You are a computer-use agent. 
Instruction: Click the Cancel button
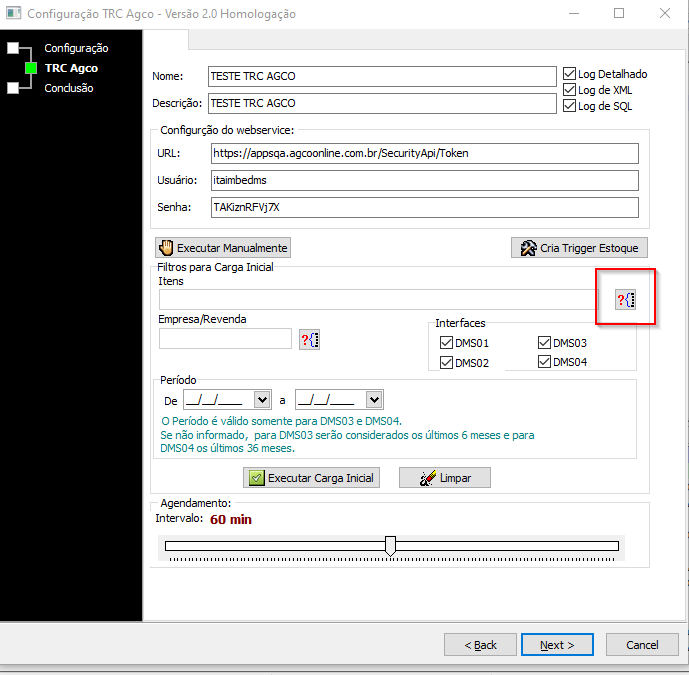[642, 645]
